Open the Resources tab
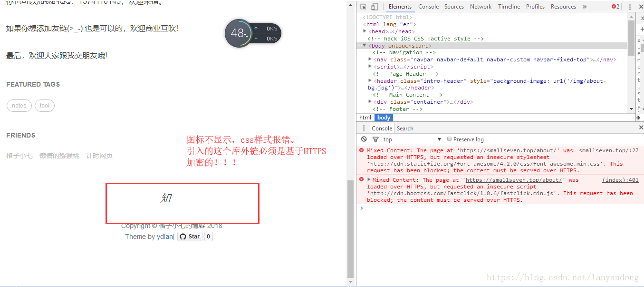 [563, 7]
